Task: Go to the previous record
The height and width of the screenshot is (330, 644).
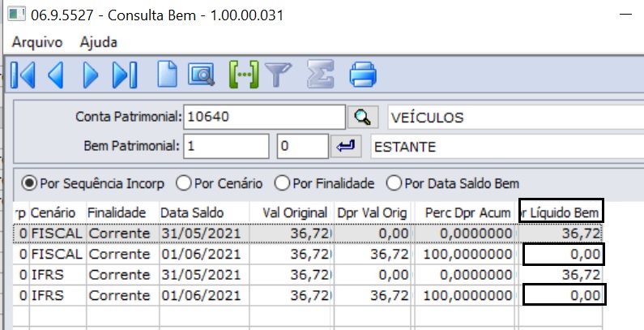Action: point(56,75)
